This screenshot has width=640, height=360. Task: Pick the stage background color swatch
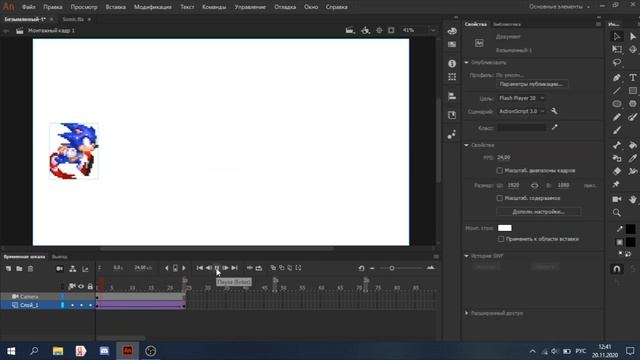504,228
